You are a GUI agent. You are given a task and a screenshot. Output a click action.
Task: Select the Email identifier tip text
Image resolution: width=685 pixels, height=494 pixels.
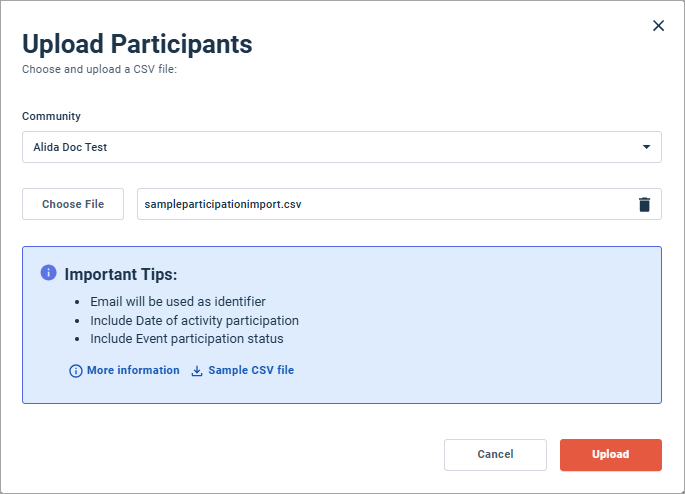click(178, 302)
